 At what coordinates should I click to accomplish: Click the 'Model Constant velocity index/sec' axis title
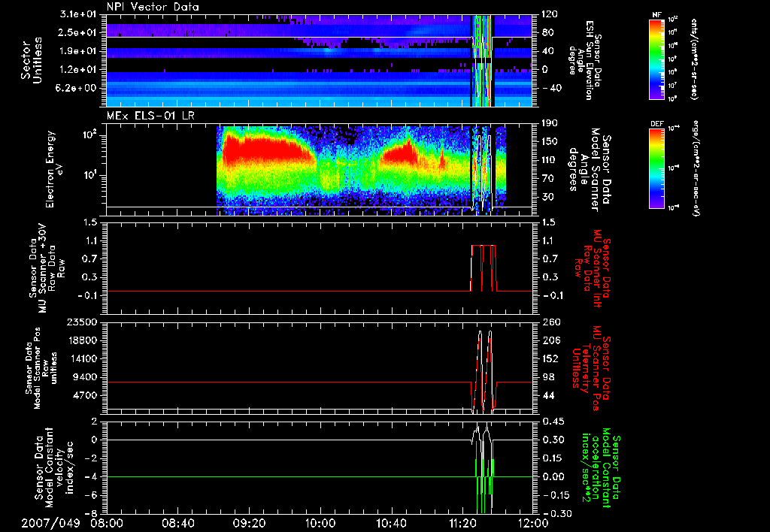(x=53, y=467)
